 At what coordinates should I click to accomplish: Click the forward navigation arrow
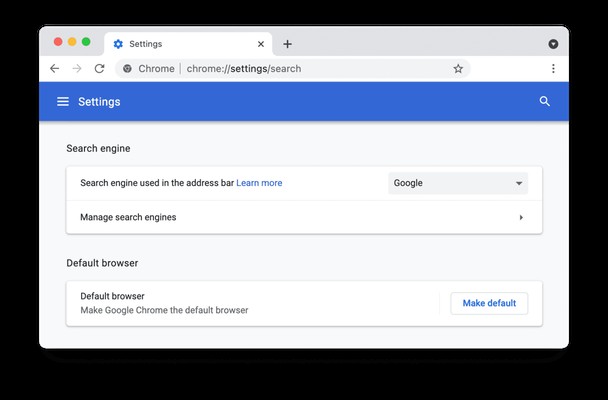77,69
